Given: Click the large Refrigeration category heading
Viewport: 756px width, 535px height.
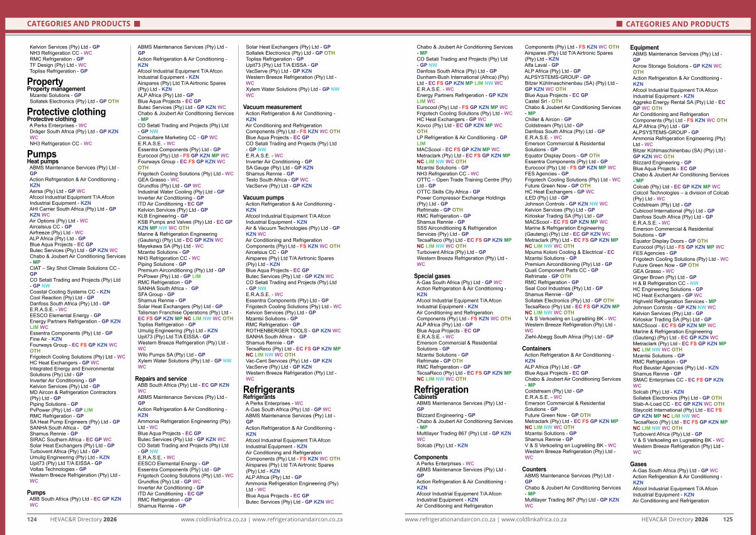Looking at the screenshot, I should (x=441, y=389).
